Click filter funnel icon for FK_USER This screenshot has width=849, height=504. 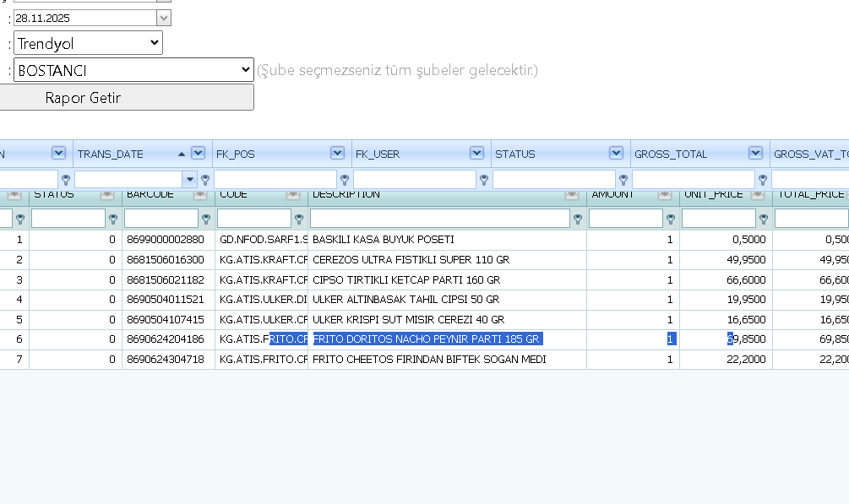(484, 179)
